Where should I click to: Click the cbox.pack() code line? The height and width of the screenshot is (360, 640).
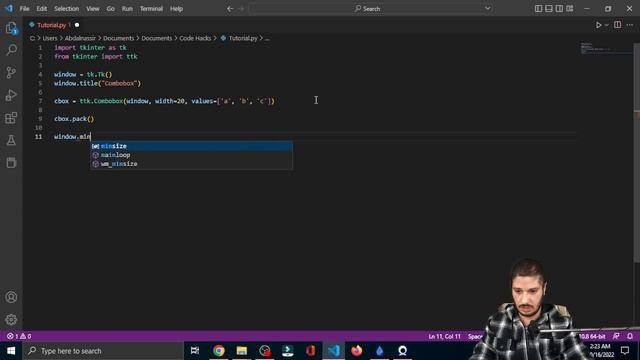coord(74,119)
